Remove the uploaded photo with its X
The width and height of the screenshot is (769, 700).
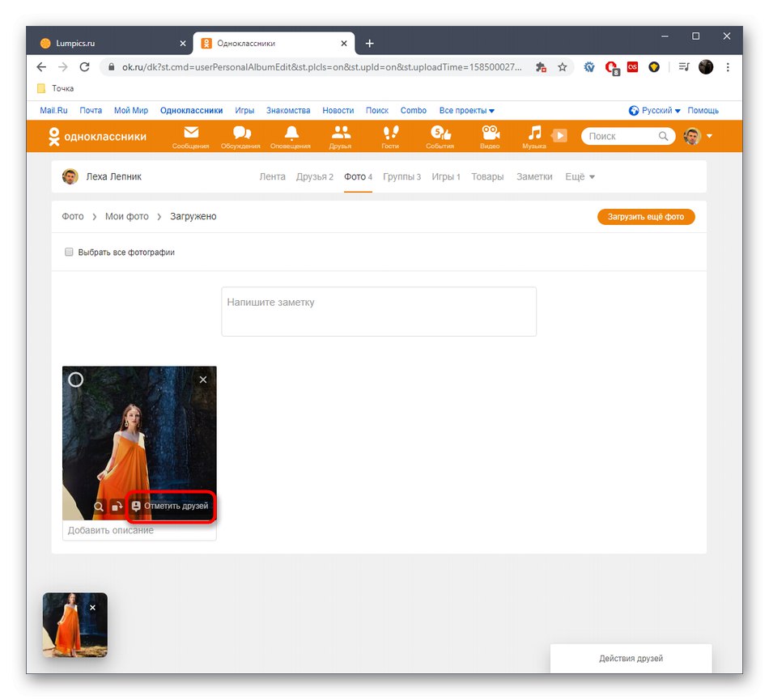(x=203, y=380)
